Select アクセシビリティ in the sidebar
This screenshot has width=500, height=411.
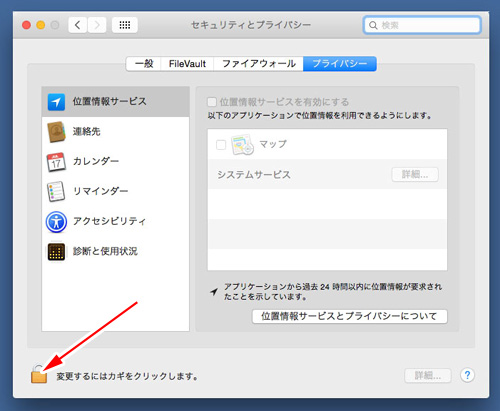[115, 221]
